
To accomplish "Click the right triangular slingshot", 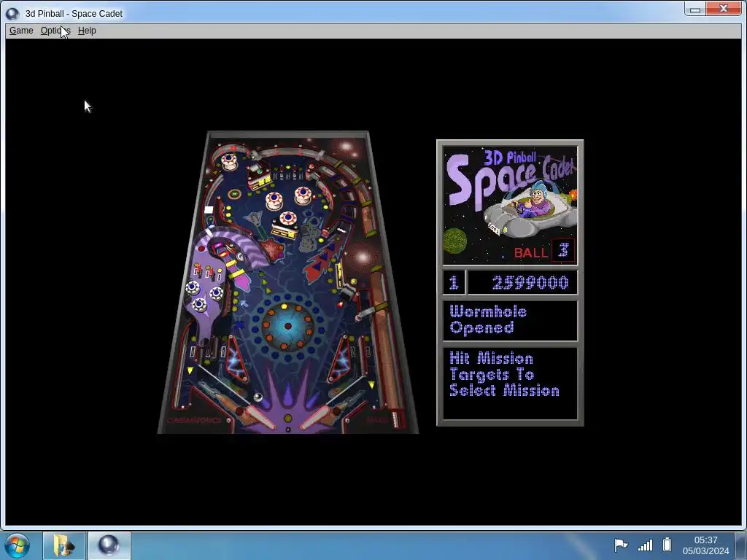I will tap(340, 359).
